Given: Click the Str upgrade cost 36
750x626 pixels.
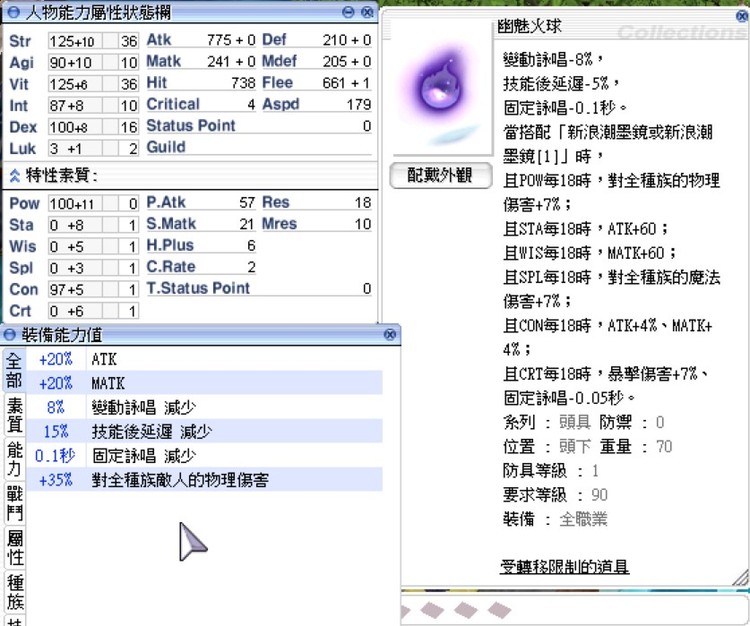Looking at the screenshot, I should coord(128,41).
